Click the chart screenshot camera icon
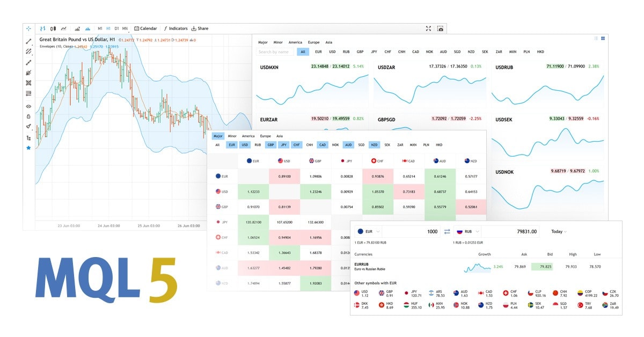This screenshot has height=337, width=644. tap(441, 28)
